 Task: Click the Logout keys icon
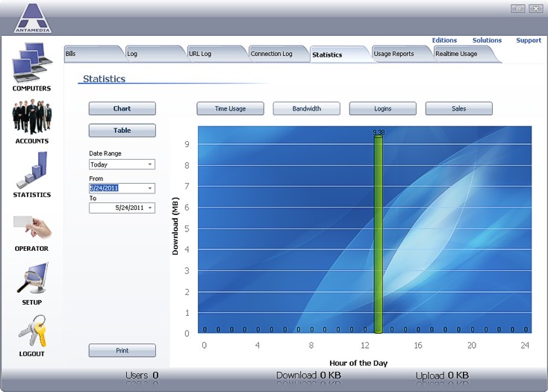point(33,330)
